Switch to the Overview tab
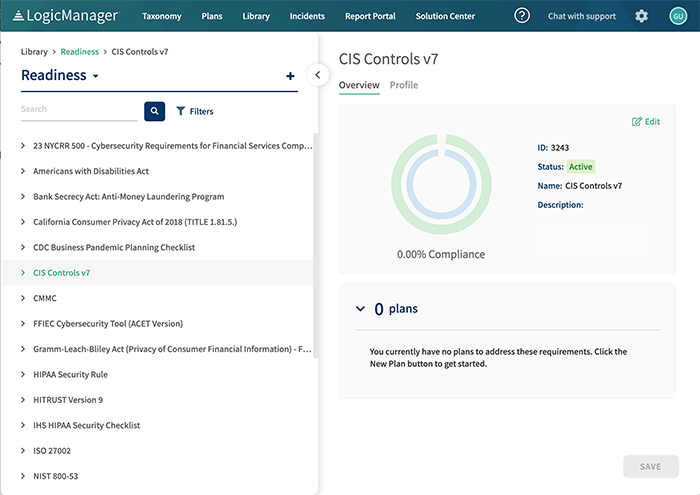 (x=359, y=85)
